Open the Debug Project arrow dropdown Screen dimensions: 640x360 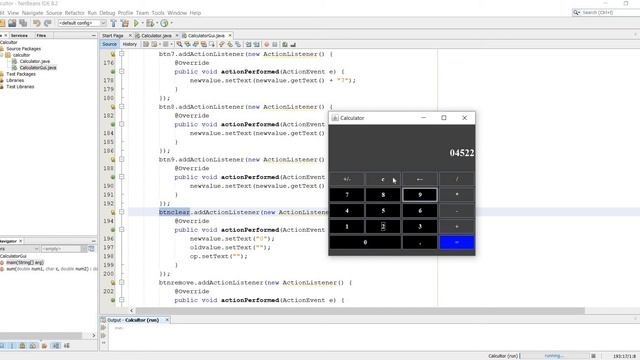click(x=157, y=23)
